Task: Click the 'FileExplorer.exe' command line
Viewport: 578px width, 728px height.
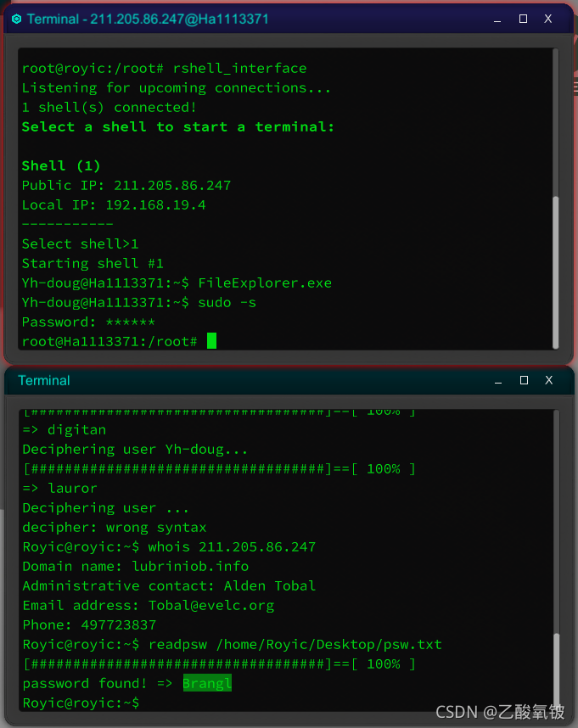Action: coord(177,283)
